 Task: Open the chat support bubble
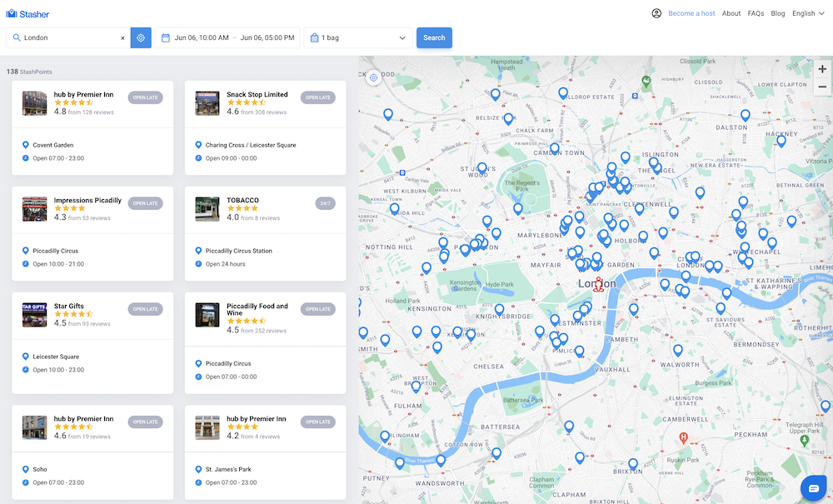pos(813,488)
